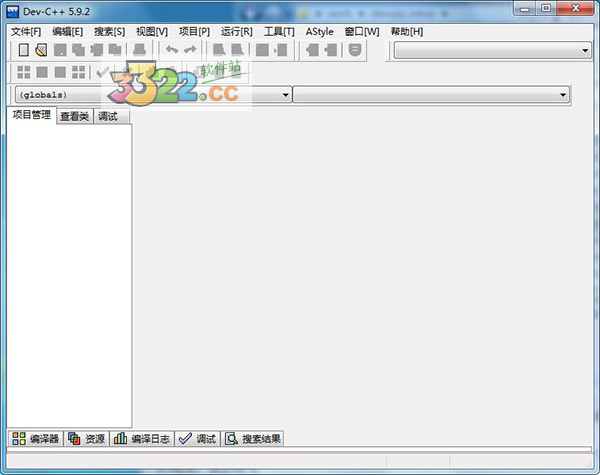600x475 pixels.
Task: Click the Open file toolbar icon
Action: click(41, 50)
